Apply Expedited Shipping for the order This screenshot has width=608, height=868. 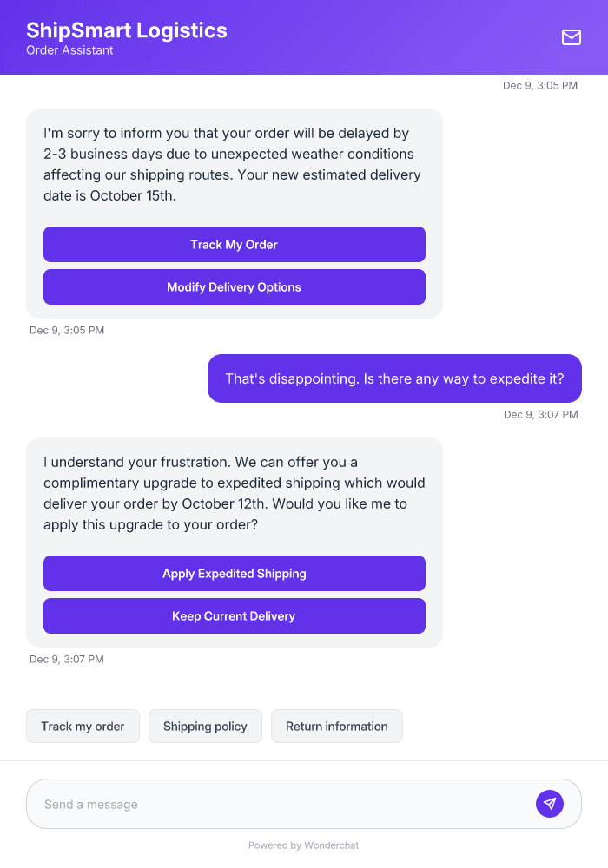point(234,573)
